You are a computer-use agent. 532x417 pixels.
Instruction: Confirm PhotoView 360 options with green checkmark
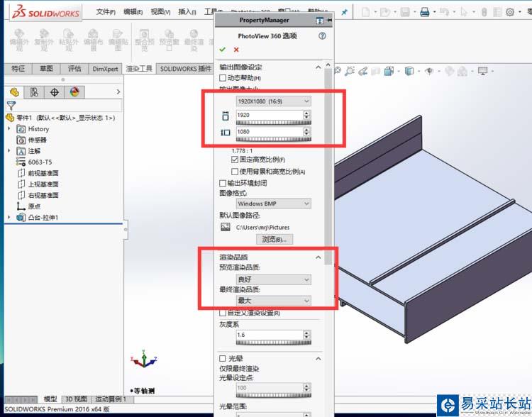click(223, 50)
